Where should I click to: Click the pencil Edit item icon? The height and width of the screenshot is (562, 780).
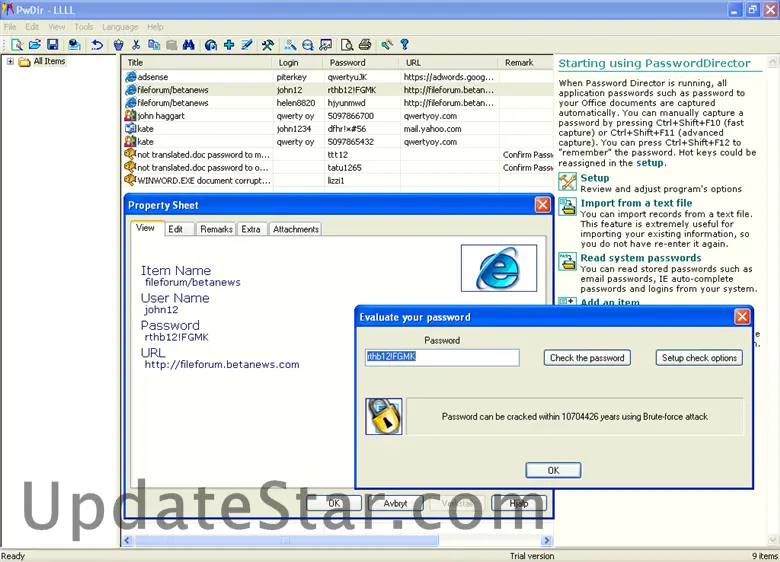[x=247, y=45]
